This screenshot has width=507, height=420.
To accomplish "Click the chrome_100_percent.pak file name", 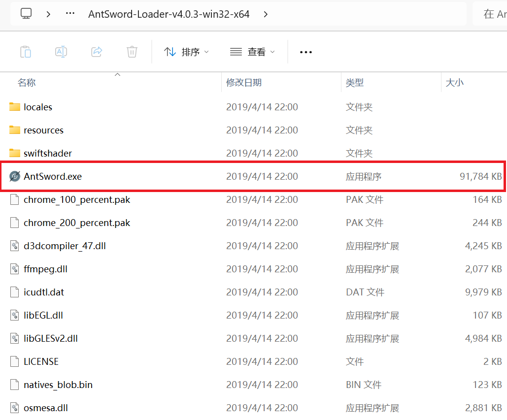I will pyautogui.click(x=77, y=200).
